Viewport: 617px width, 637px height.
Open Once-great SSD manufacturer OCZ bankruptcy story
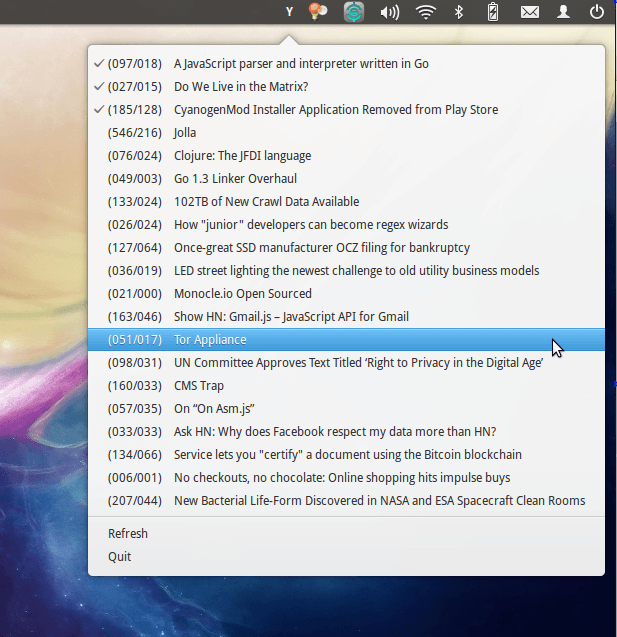pos(346,248)
